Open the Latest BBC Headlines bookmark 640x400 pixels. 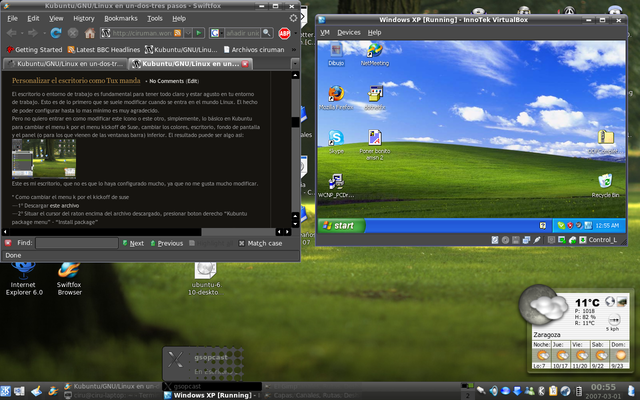click(104, 49)
